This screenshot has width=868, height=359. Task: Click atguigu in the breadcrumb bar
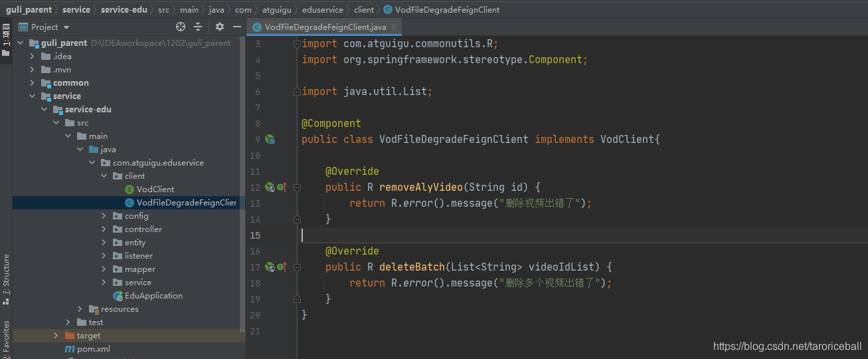[278, 10]
